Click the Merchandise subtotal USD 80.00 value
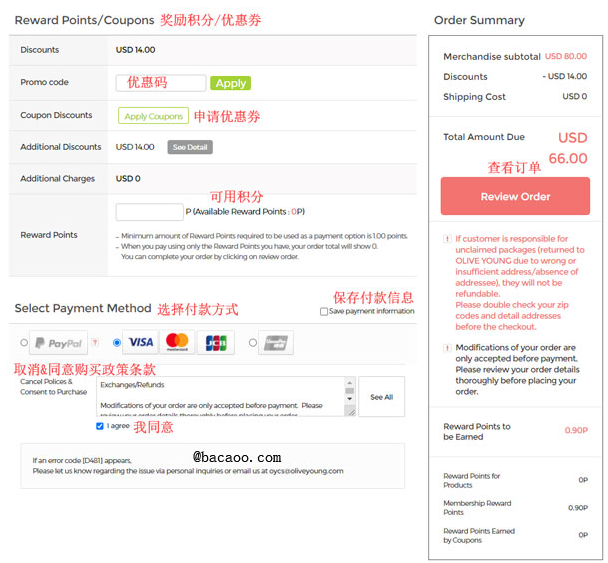 tap(566, 56)
